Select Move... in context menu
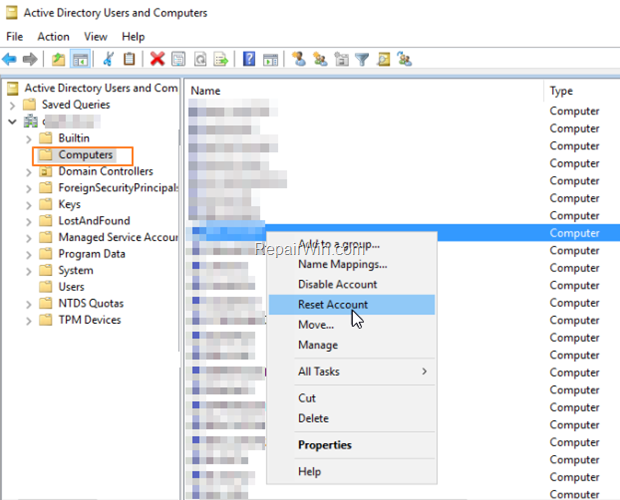This screenshot has height=500, width=620. coord(352,325)
